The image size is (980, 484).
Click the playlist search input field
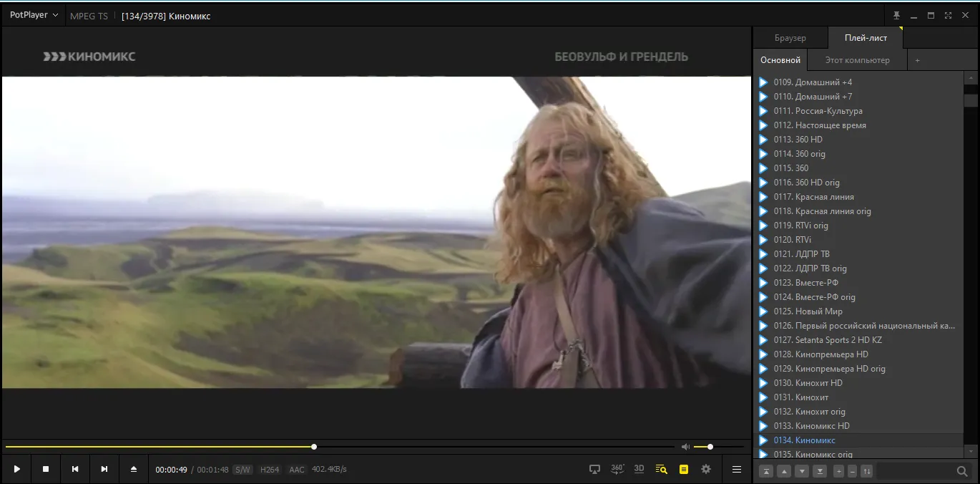coord(916,471)
